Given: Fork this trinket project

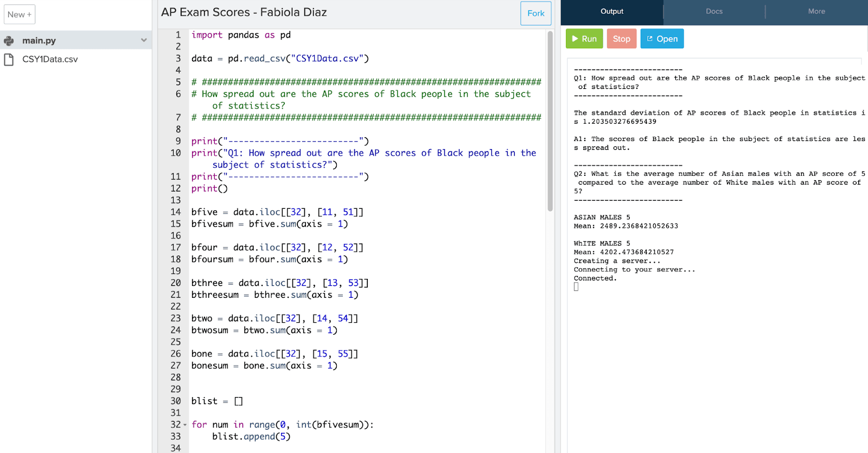Looking at the screenshot, I should pyautogui.click(x=535, y=14).
